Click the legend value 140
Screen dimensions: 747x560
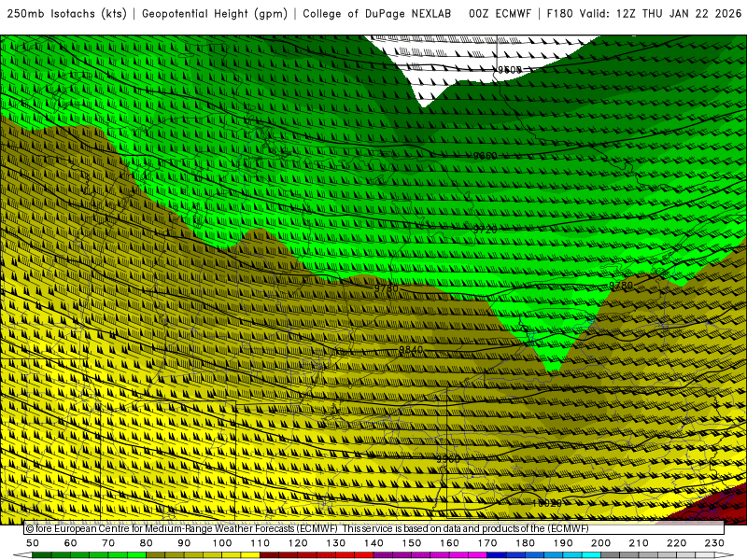click(374, 543)
